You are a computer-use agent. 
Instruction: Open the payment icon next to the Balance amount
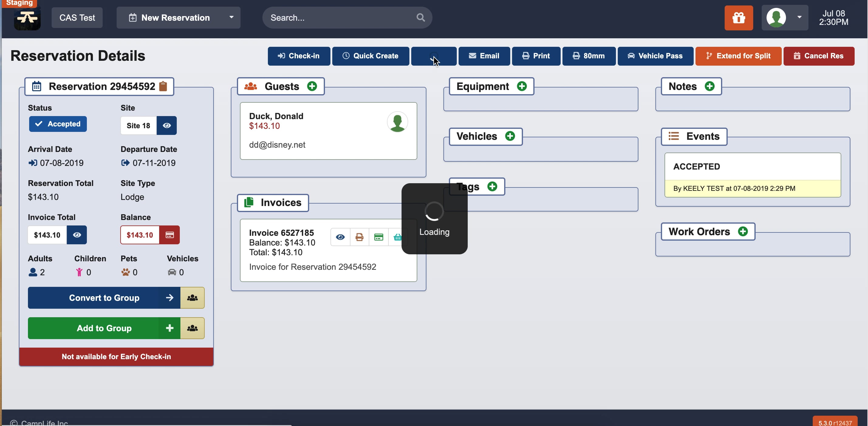pyautogui.click(x=169, y=235)
